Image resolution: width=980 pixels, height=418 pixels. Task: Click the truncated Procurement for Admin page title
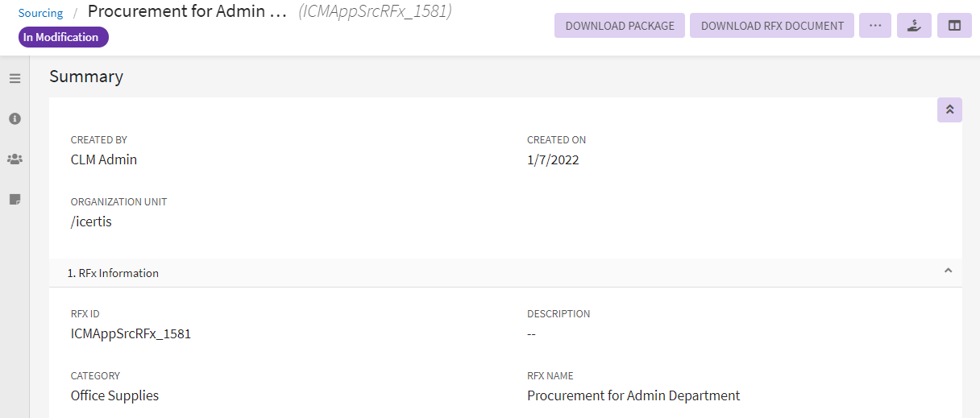pyautogui.click(x=187, y=12)
